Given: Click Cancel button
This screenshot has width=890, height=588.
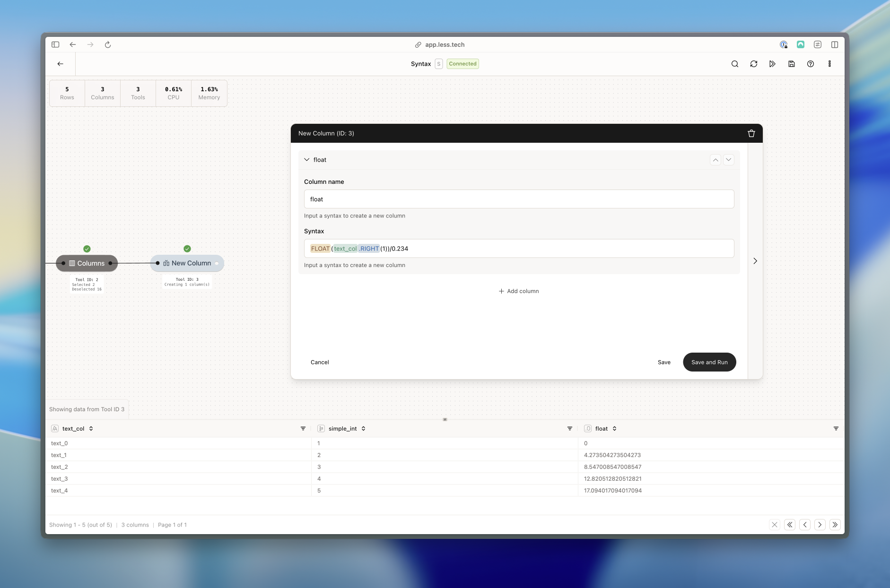Looking at the screenshot, I should tap(320, 362).
